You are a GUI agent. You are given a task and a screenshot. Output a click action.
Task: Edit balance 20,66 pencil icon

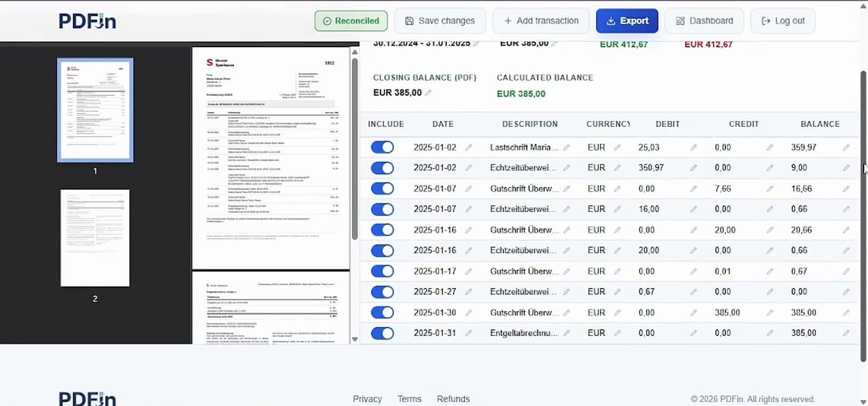pyautogui.click(x=846, y=230)
